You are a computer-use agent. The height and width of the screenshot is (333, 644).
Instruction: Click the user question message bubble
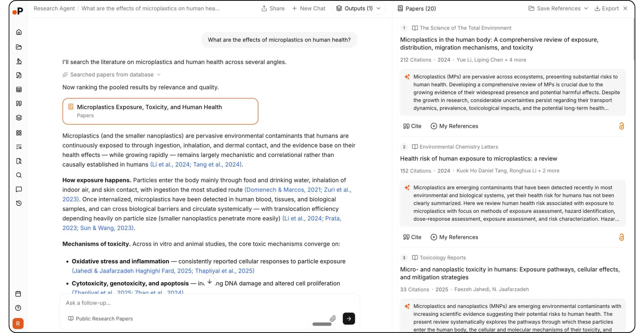pyautogui.click(x=279, y=40)
